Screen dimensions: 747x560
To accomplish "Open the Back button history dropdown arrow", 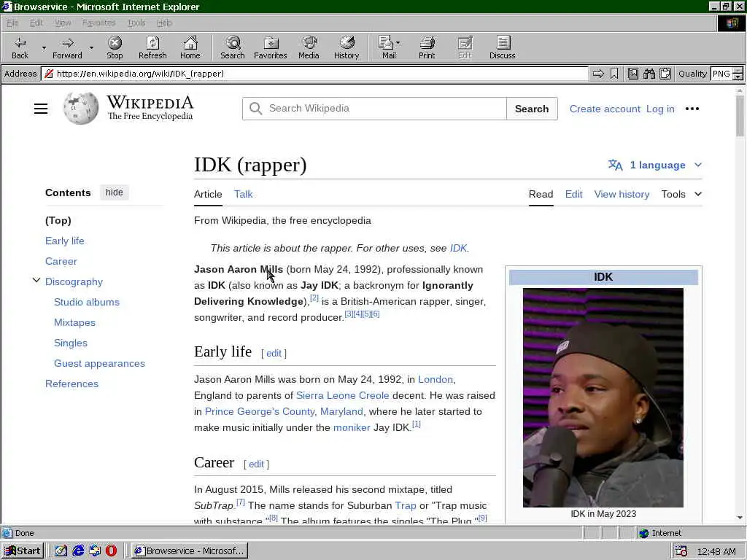I will [x=44, y=47].
